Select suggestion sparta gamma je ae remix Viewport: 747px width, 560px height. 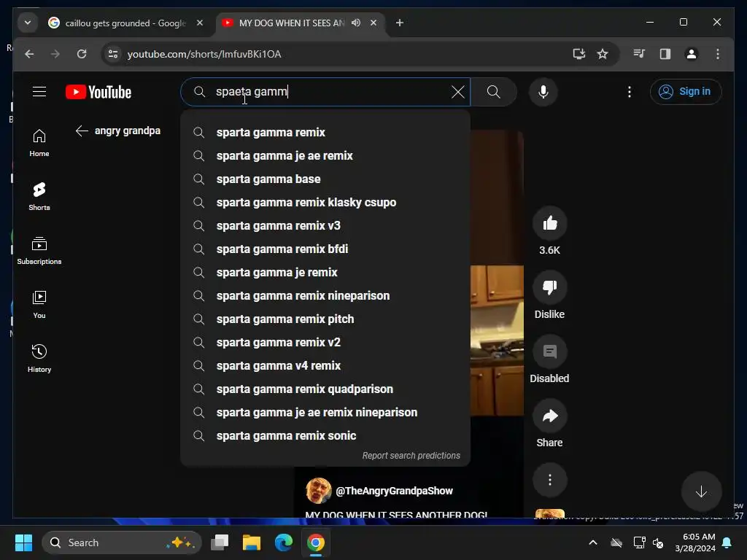point(325,156)
